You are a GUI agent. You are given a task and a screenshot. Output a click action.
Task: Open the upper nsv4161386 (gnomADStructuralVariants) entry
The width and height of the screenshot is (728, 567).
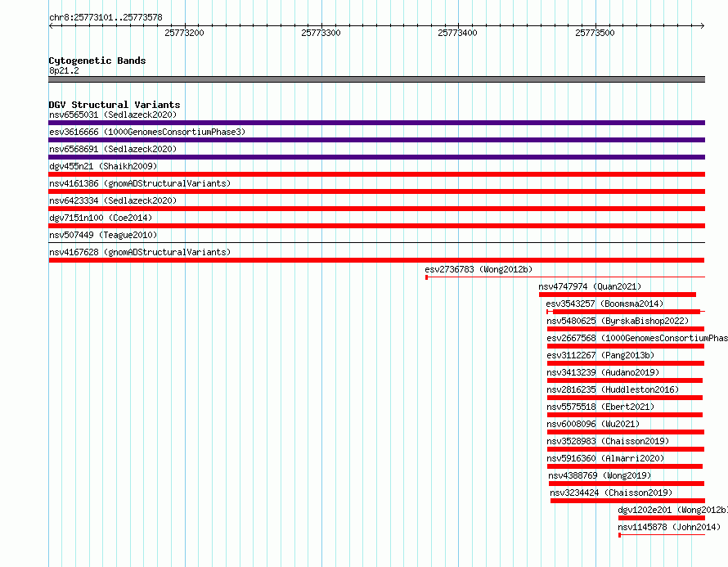[x=140, y=183]
